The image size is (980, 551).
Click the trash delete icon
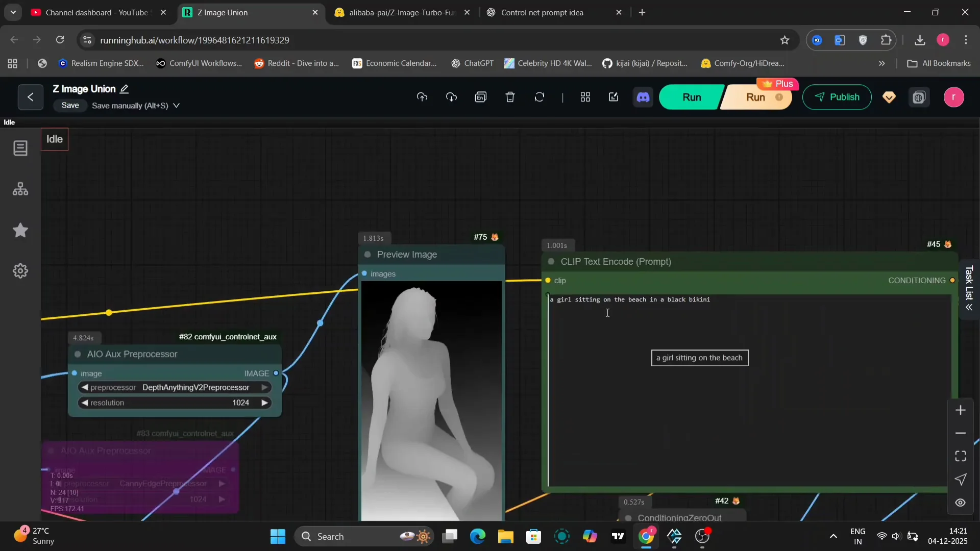tap(510, 97)
